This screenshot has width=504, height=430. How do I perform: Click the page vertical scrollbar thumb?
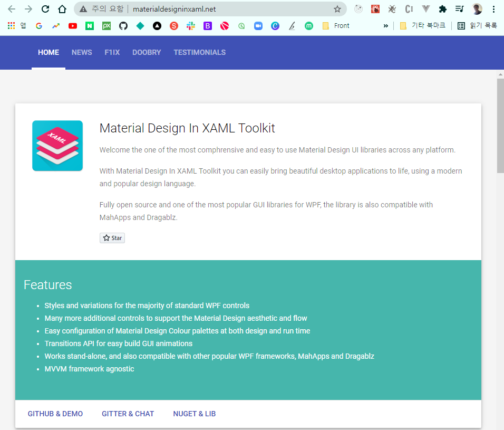500,126
